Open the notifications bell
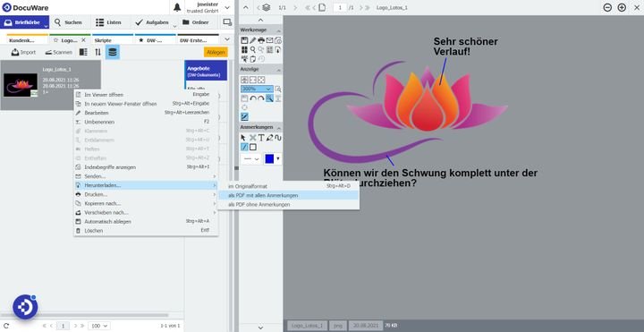 pyautogui.click(x=177, y=7)
